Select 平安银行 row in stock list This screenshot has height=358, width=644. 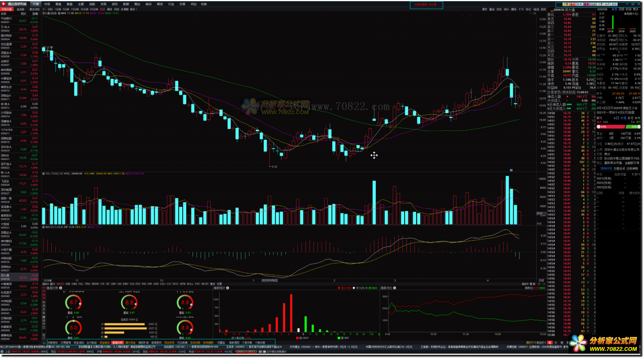[x=20, y=21]
